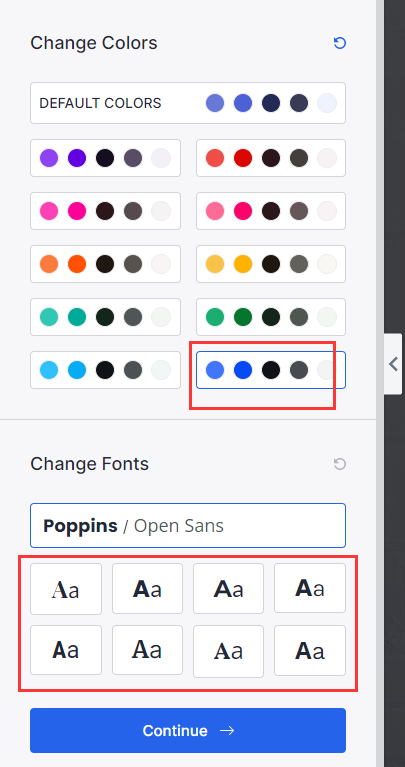Apply the light sky blue color palette
The image size is (405, 767).
tap(105, 370)
